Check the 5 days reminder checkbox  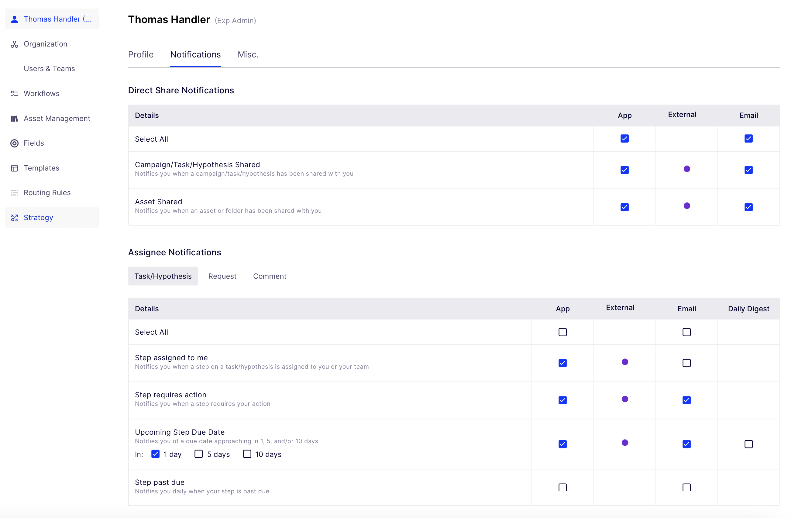coord(199,454)
